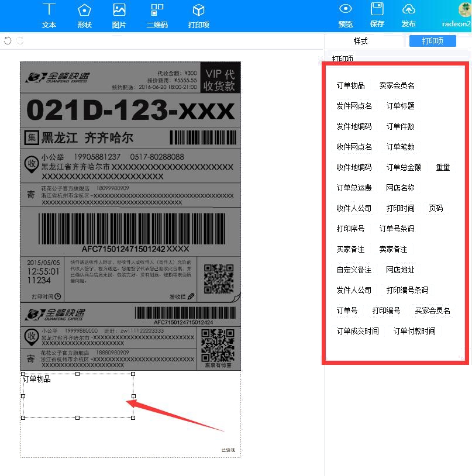Select the 形状 shape tool

coord(84,15)
